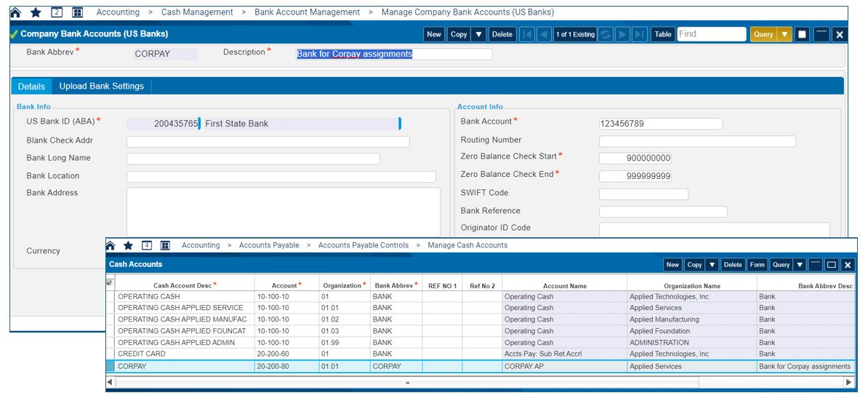Click the refresh icon next to 1 of 1 Existing
The width and height of the screenshot is (868, 401).
point(606,34)
